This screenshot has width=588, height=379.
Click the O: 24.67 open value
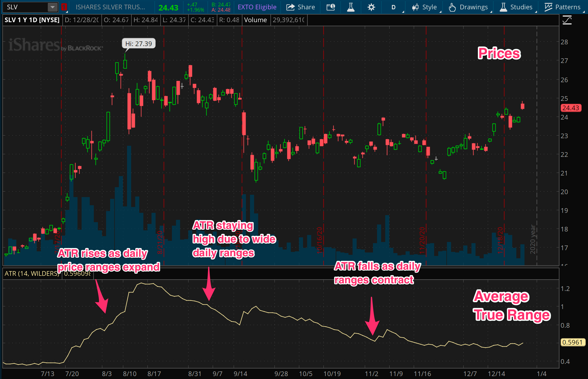point(116,20)
